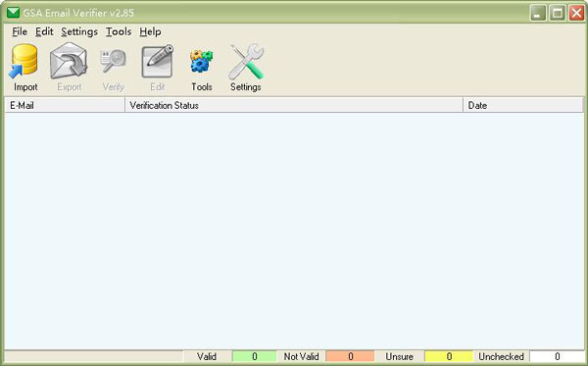
Task: Click the orange Not Valid count box
Action: tap(350, 356)
